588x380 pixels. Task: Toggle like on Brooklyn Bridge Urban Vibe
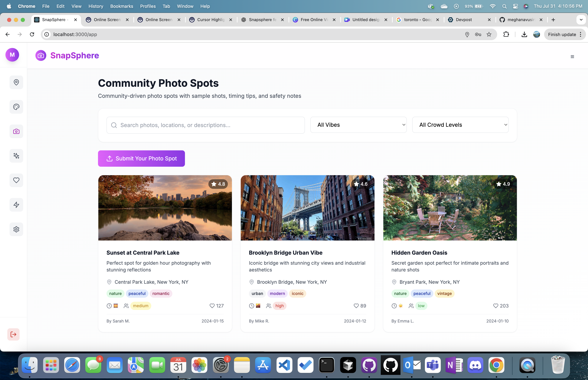(x=356, y=306)
